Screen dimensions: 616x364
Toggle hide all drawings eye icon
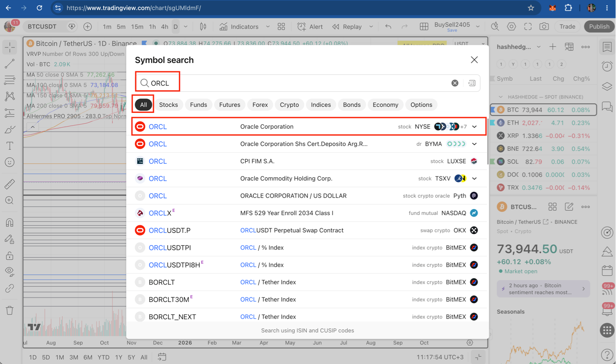click(10, 272)
